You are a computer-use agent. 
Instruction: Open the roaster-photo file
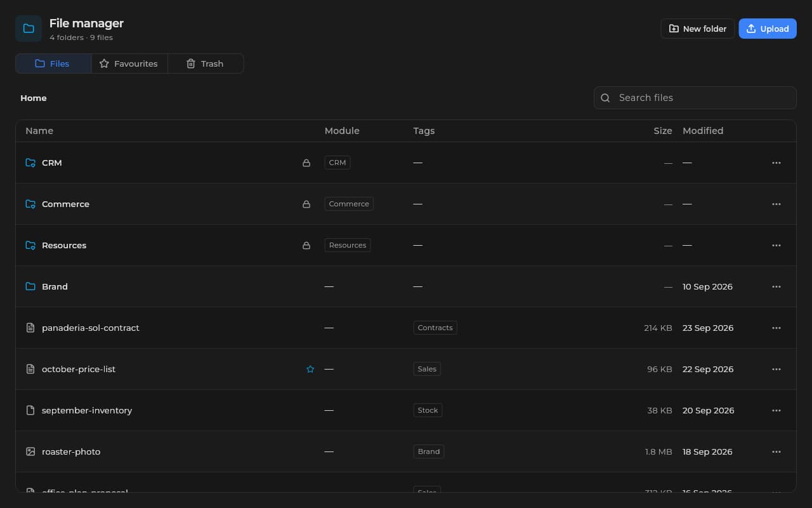click(x=71, y=451)
